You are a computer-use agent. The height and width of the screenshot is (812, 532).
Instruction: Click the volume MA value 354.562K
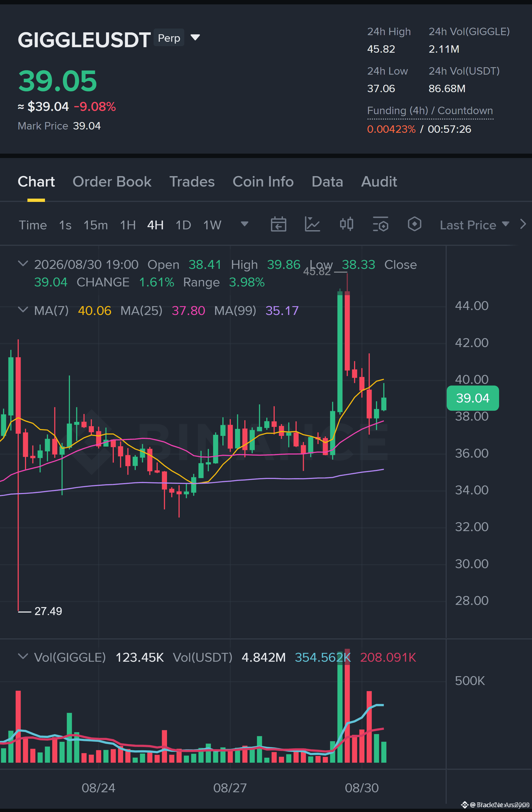point(322,657)
